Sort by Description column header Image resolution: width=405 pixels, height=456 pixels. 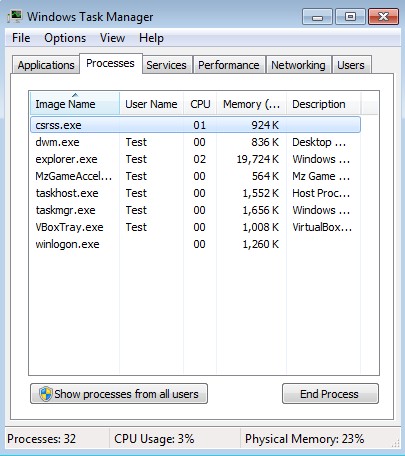[x=323, y=104]
